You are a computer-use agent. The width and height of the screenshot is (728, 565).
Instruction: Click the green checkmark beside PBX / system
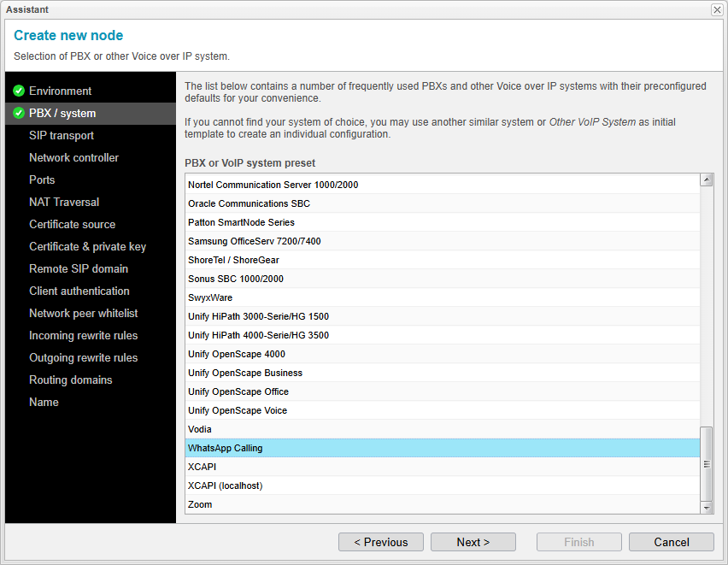pyautogui.click(x=19, y=112)
